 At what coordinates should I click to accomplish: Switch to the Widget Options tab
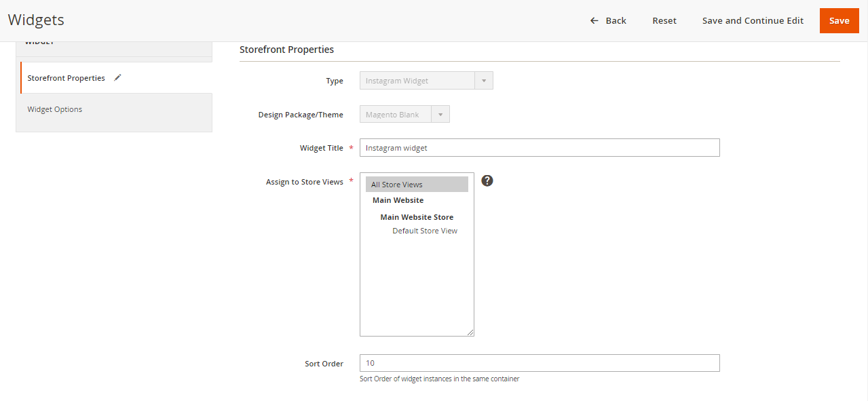coord(55,109)
